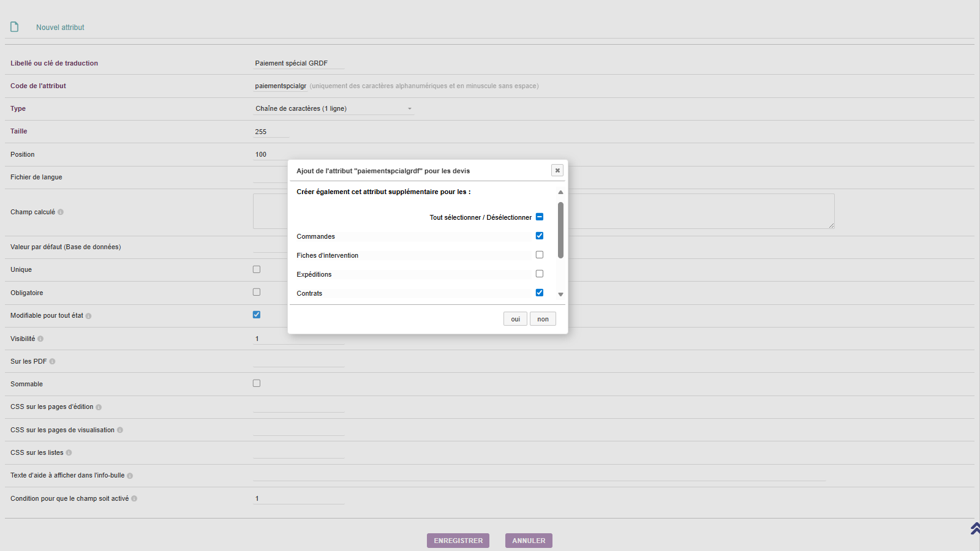Click info icon next to Sur les PDF
This screenshot has height=551, width=980.
tap(52, 362)
